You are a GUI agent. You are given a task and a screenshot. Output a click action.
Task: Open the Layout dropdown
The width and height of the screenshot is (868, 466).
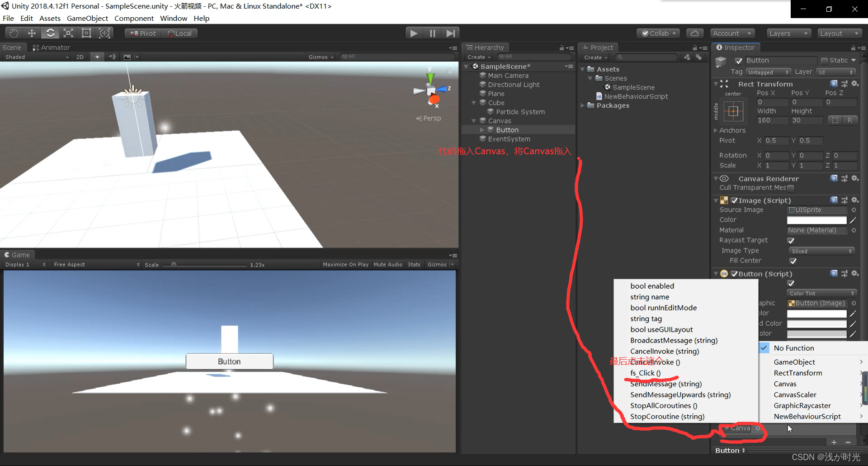840,33
